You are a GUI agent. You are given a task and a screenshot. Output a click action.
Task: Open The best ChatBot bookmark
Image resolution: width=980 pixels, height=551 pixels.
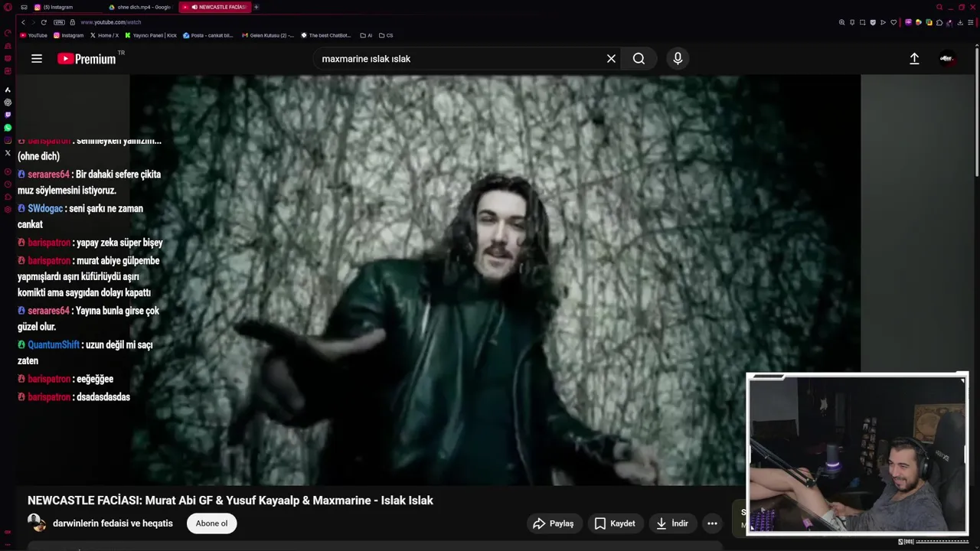pos(326,35)
